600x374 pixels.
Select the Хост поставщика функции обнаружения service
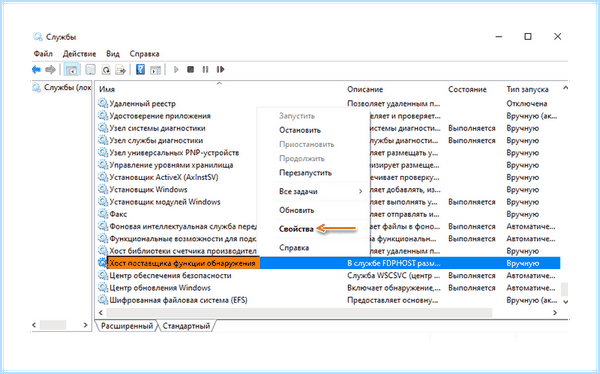[x=182, y=263]
